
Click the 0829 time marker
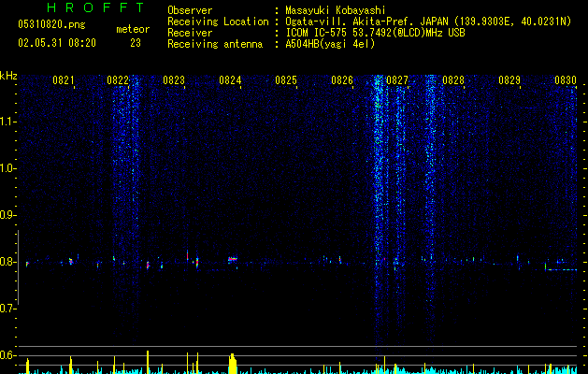click(x=509, y=80)
